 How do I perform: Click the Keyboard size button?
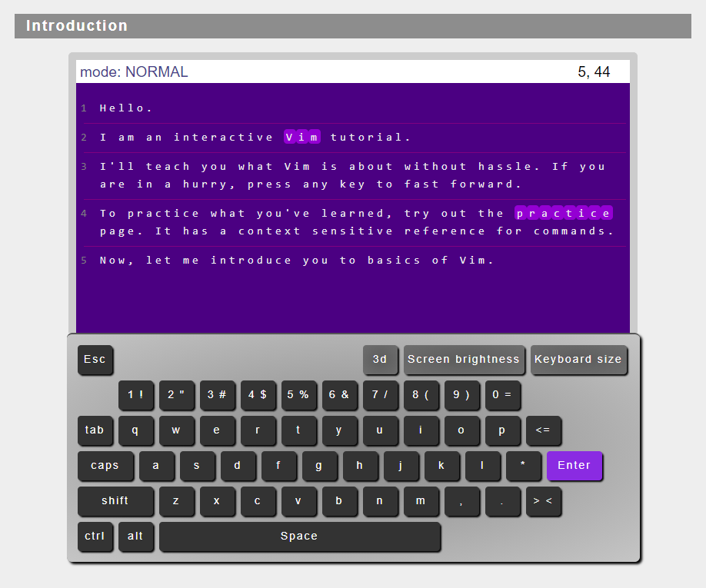click(578, 359)
